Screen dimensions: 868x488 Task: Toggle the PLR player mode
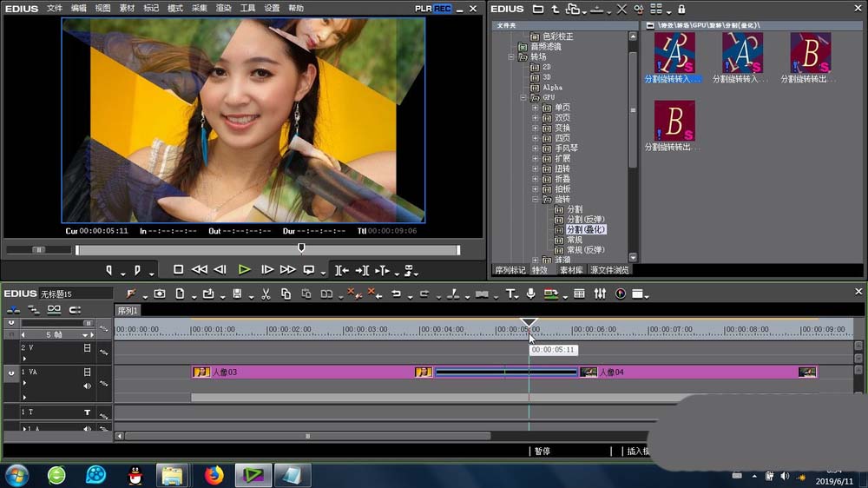[424, 9]
